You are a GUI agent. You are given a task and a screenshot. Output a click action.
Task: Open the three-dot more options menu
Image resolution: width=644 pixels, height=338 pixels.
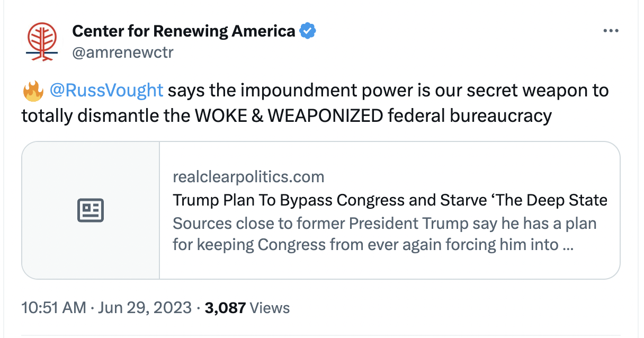point(611,31)
